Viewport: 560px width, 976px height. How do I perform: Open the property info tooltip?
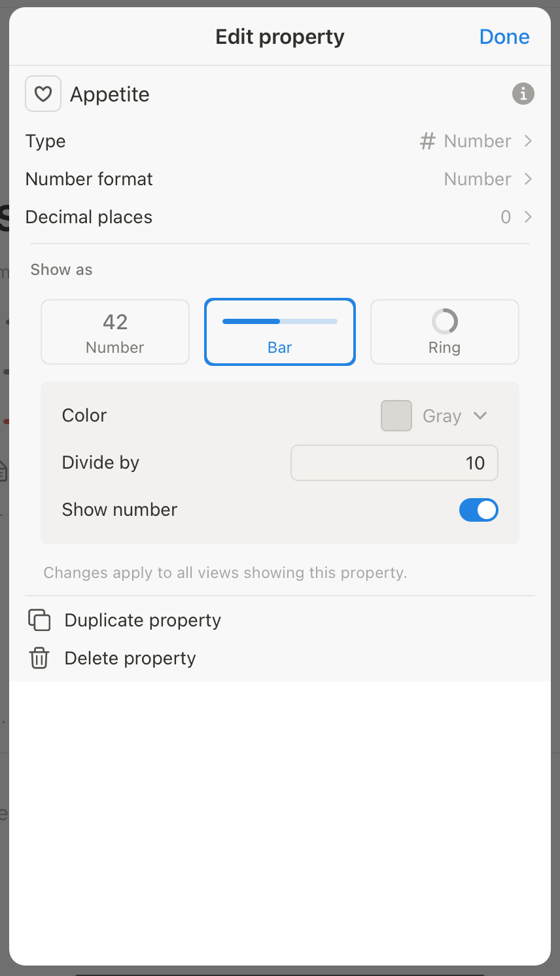coord(523,94)
